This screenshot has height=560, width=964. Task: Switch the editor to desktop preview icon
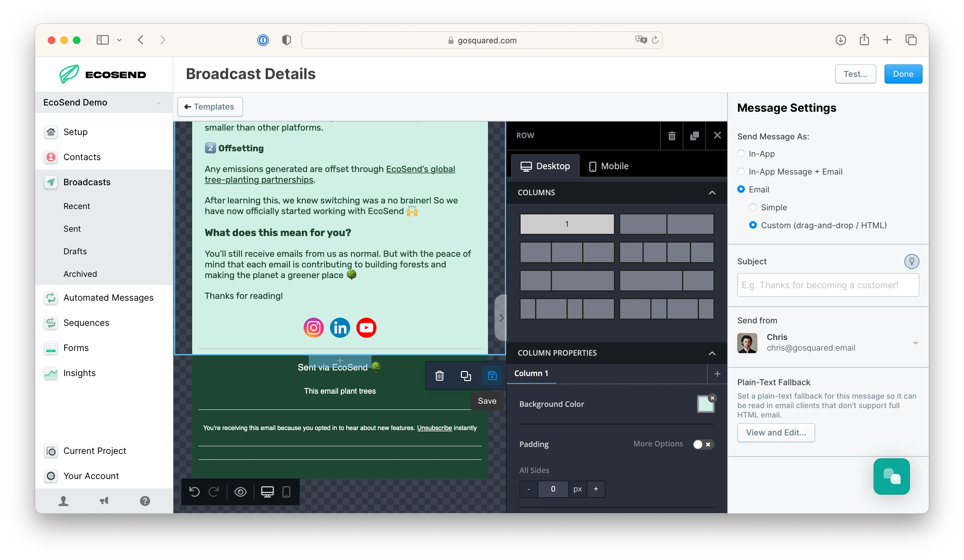point(267,492)
